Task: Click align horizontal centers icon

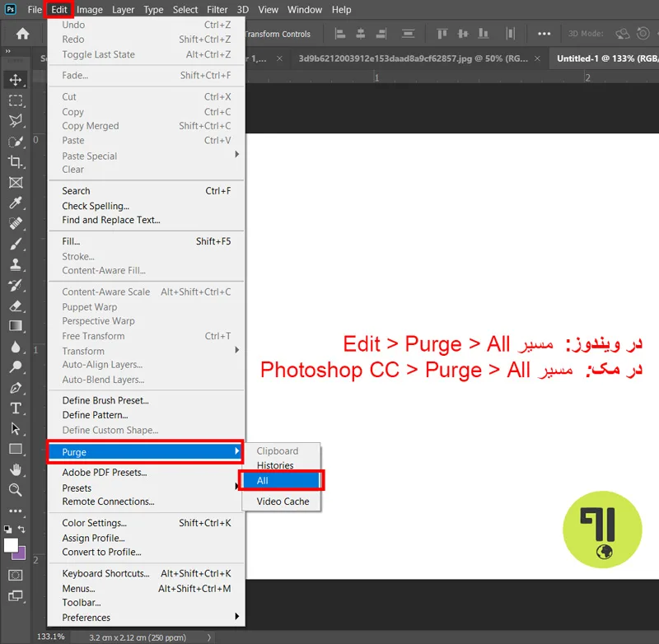Action: pos(360,34)
